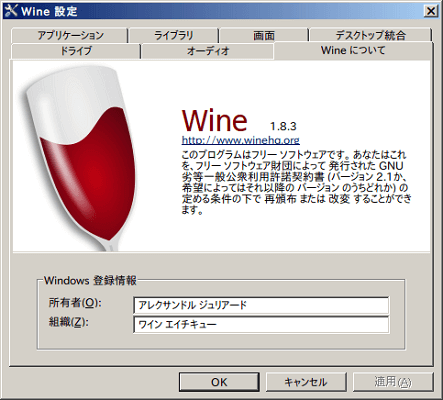This screenshot has width=443, height=400.
Task: Select the Wine について tab
Action: [353, 50]
